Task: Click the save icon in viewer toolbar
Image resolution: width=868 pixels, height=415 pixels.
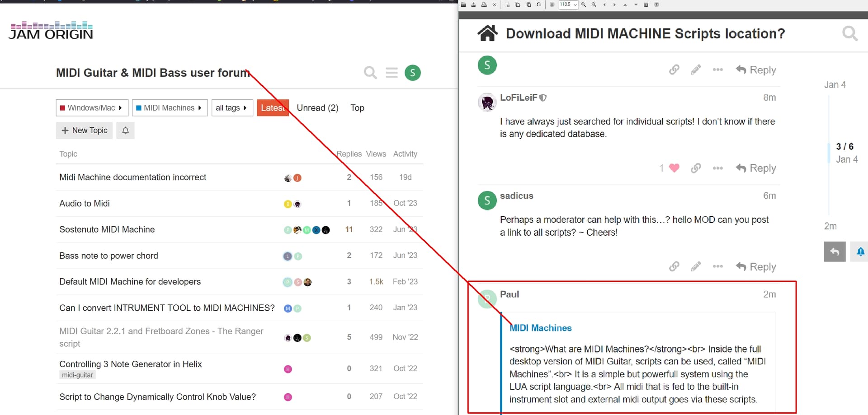Action: click(x=473, y=5)
